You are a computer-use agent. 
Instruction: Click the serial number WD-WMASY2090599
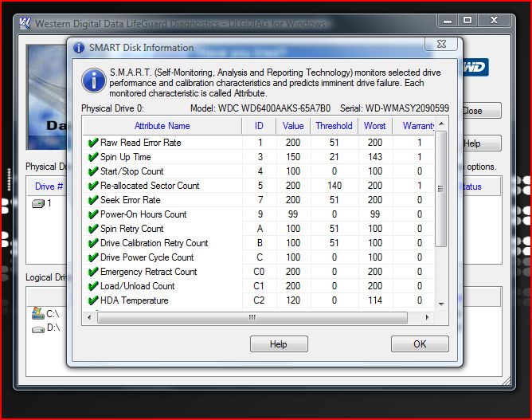pos(407,108)
